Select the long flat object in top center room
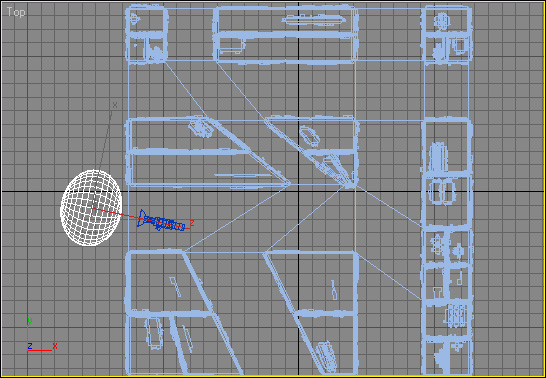 pos(314,19)
